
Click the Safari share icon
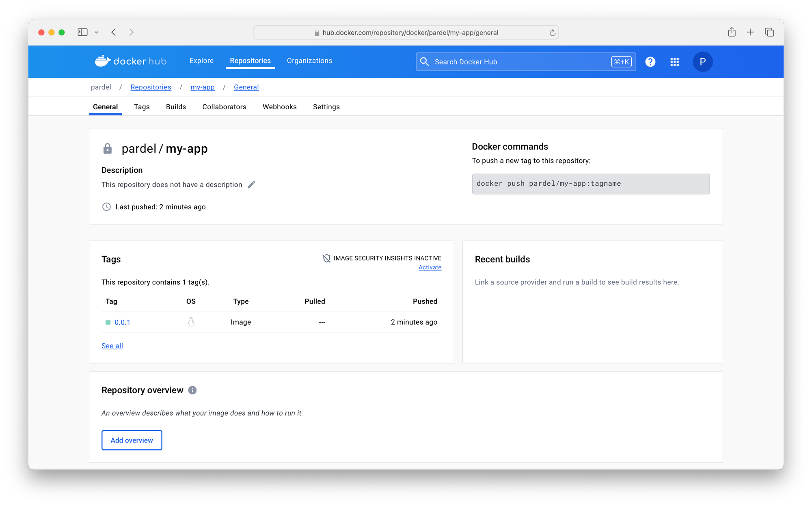pyautogui.click(x=732, y=32)
